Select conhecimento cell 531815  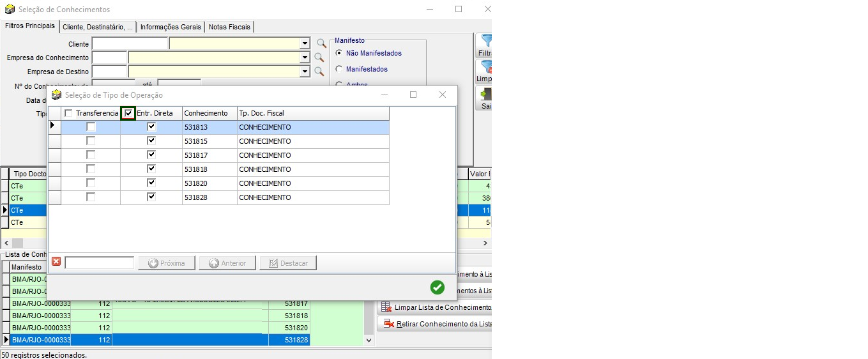click(x=209, y=141)
